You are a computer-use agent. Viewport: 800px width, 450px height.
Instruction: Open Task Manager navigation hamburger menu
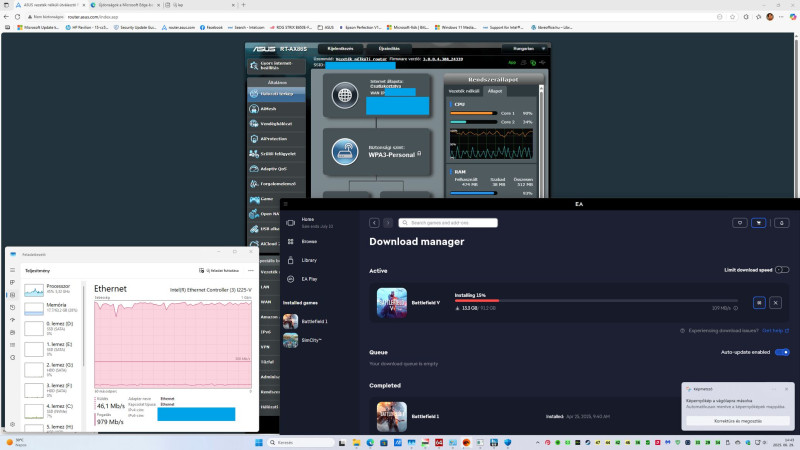(x=13, y=270)
